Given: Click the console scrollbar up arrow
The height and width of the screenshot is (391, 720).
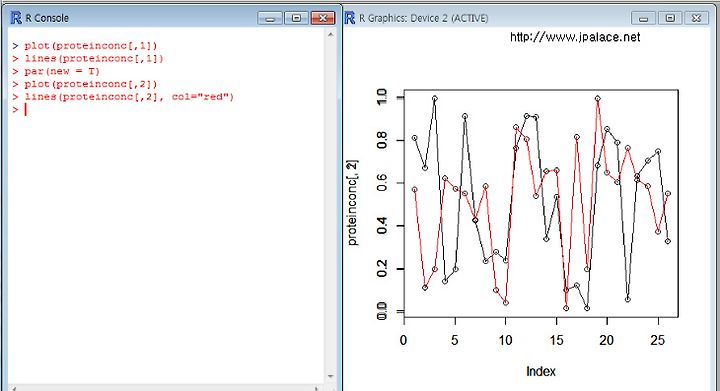Looking at the screenshot, I should [331, 35].
